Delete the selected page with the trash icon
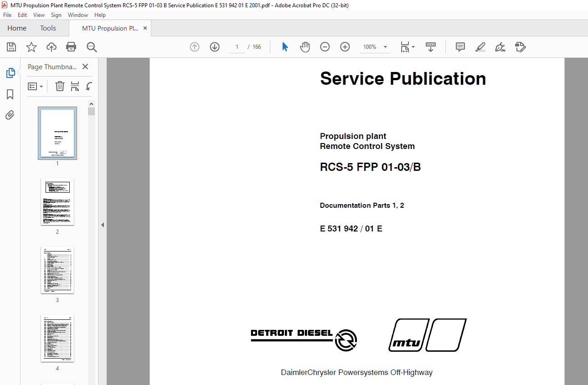 click(60, 86)
